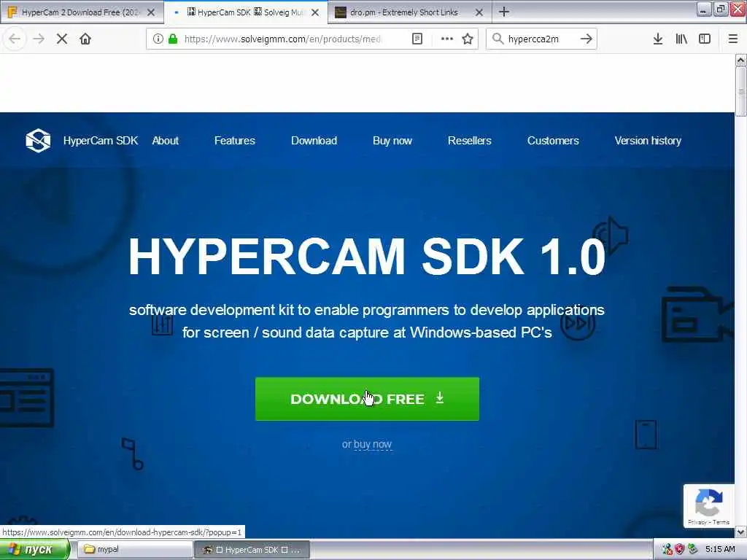Select HyperCam SDK taskbar window button
The height and width of the screenshot is (560, 747).
coord(252,550)
